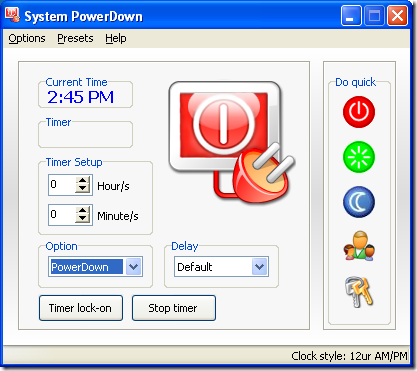Click the Clock style status bar text

coord(349,356)
